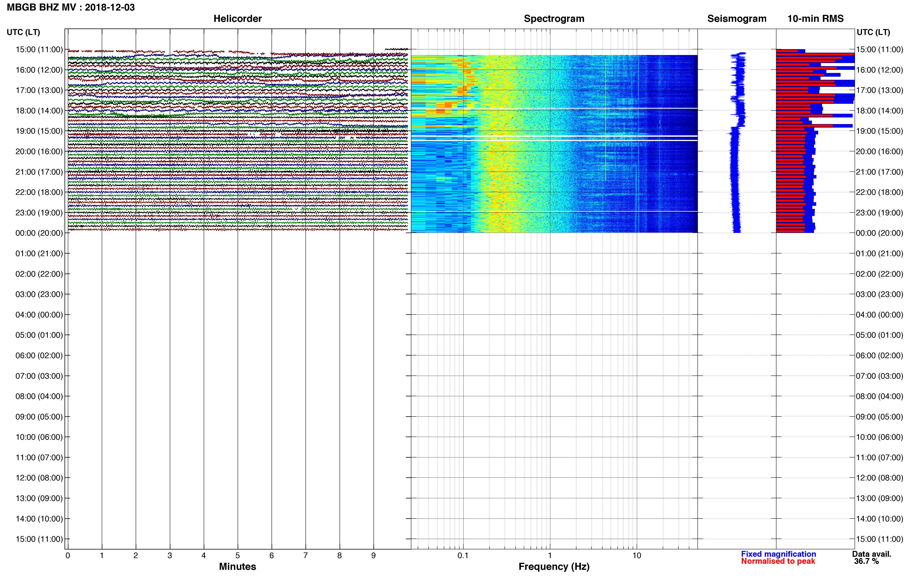Image resolution: width=924 pixels, height=578 pixels.
Task: Click the right '21:00 (17:00)' time label
Action: [879, 172]
